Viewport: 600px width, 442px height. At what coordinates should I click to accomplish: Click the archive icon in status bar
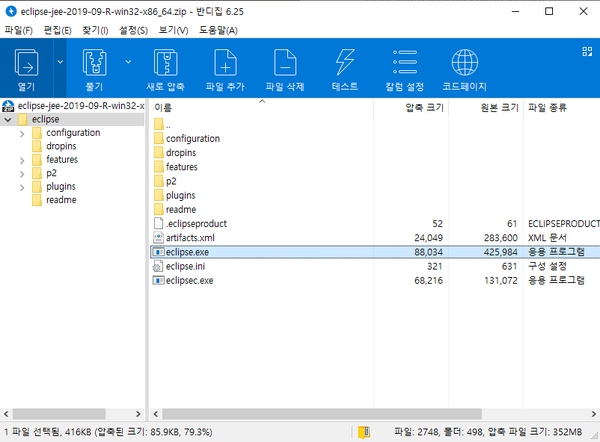click(x=364, y=432)
